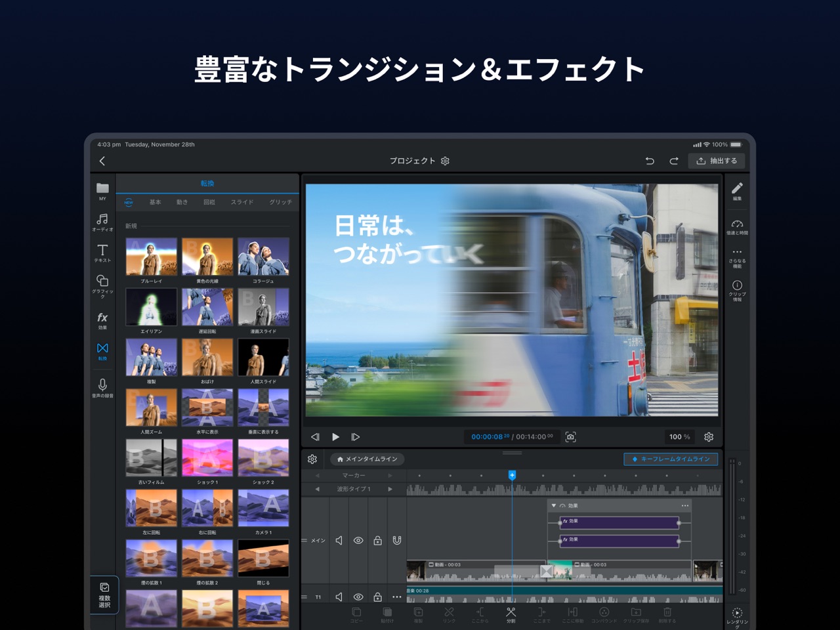Lock the T1 track
Screen dimensions: 840x630
pyautogui.click(x=377, y=597)
